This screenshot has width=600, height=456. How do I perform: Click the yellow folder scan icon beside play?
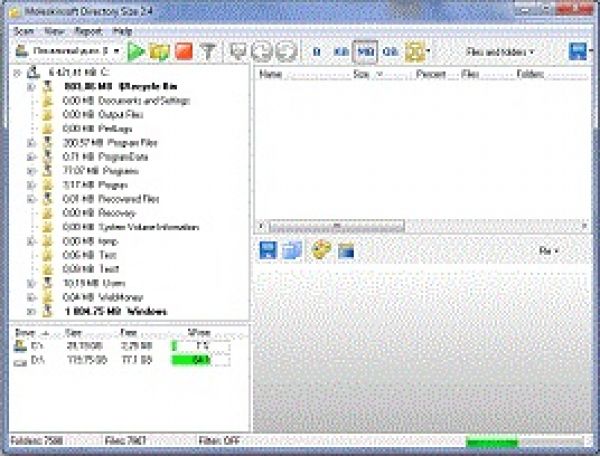point(160,52)
